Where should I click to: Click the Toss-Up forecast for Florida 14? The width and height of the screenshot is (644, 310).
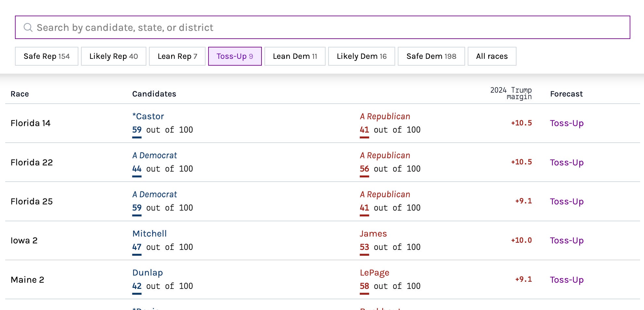tap(567, 123)
